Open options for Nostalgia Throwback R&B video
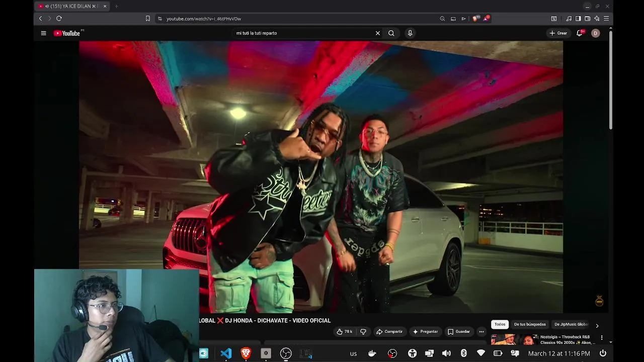This screenshot has width=644, height=362. [x=602, y=338]
